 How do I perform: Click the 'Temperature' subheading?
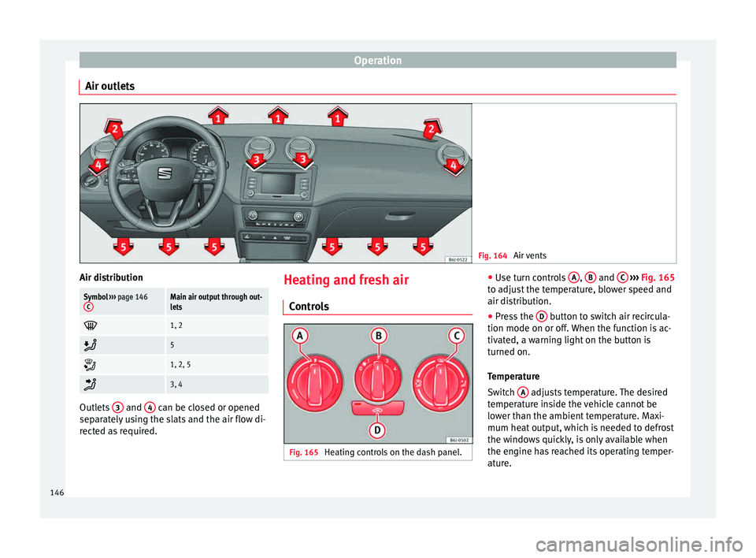[x=513, y=377]
